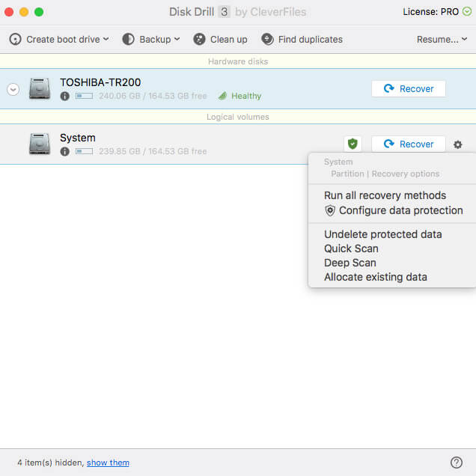The height and width of the screenshot is (476, 476).
Task: Maximize the window with green button
Action: click(39, 12)
